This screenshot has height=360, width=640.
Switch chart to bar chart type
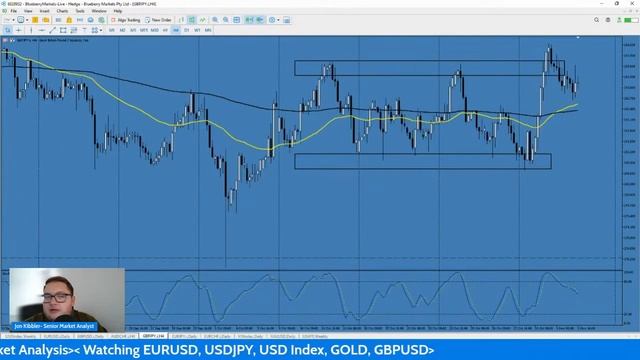(x=181, y=20)
